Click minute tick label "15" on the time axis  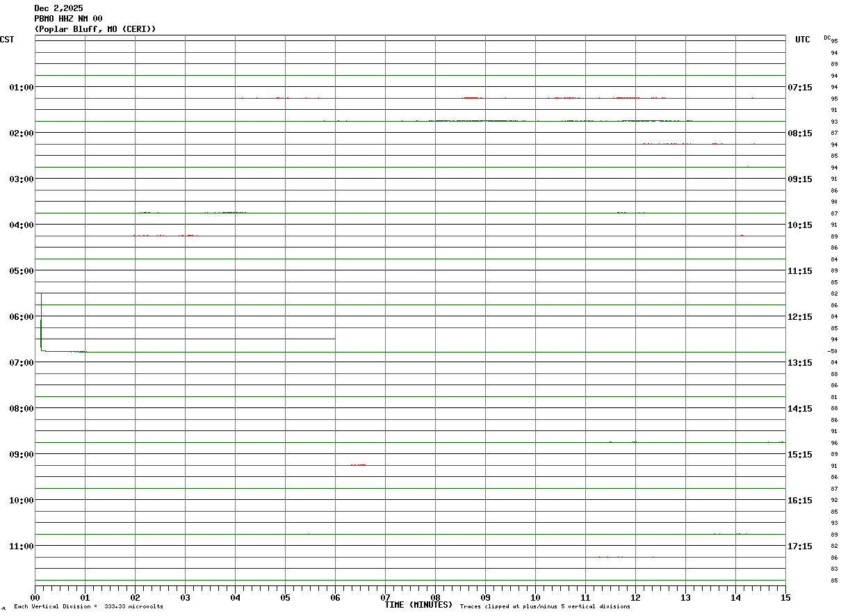pos(785,597)
